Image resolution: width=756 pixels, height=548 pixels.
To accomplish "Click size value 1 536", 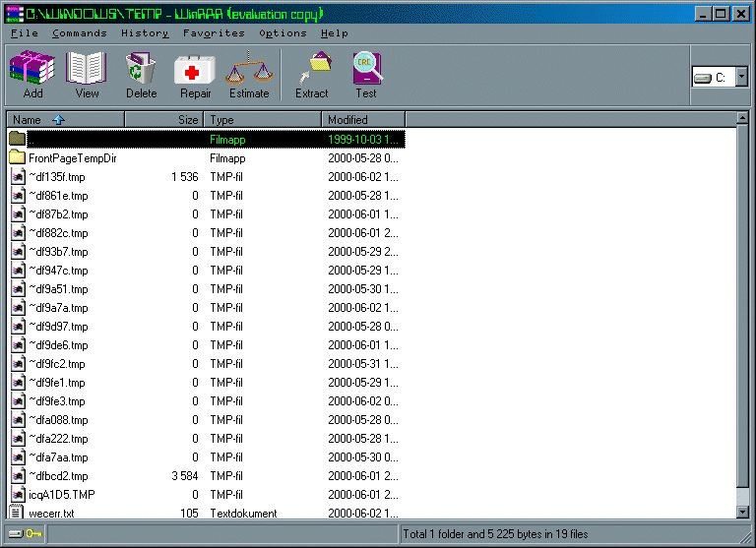I will (x=185, y=177).
